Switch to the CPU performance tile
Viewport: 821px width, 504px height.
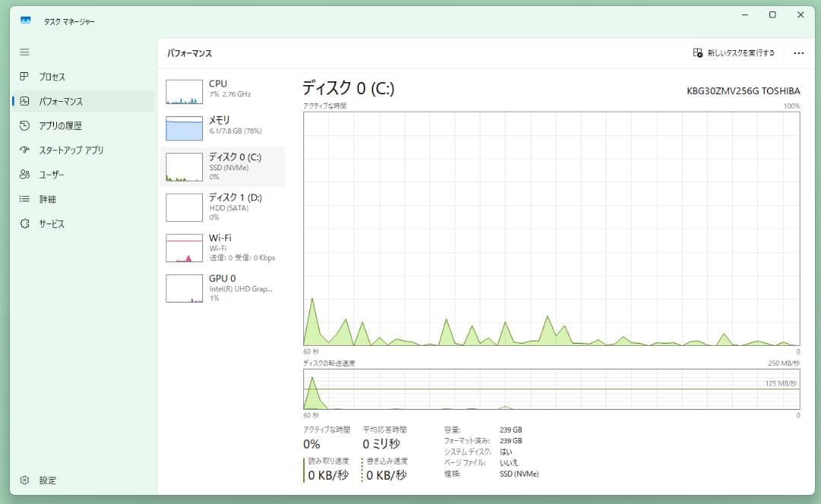(x=220, y=91)
